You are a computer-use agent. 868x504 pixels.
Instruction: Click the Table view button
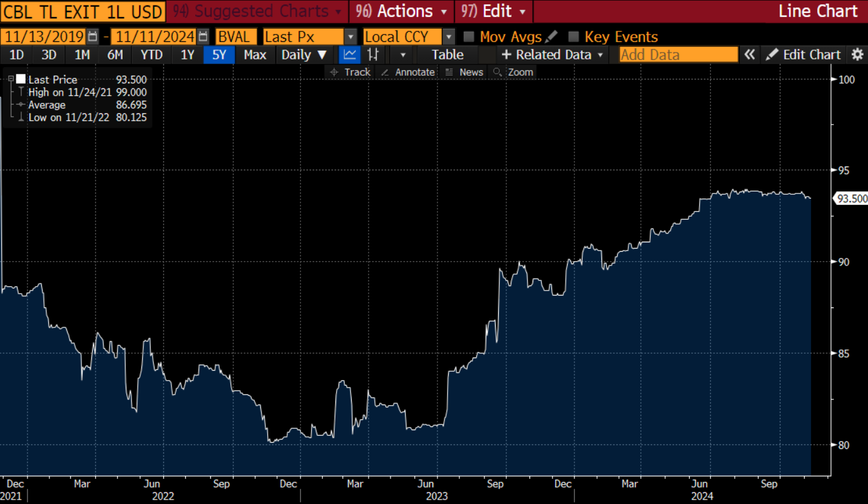447,54
